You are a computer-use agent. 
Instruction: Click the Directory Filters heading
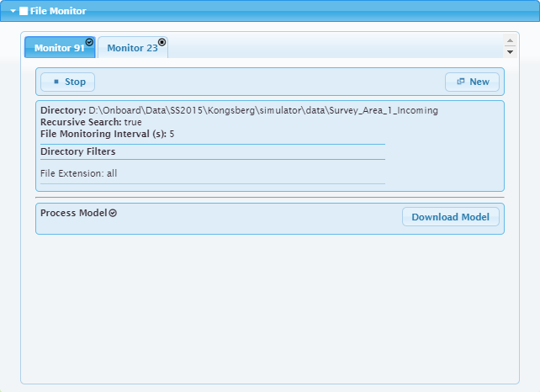(x=78, y=151)
